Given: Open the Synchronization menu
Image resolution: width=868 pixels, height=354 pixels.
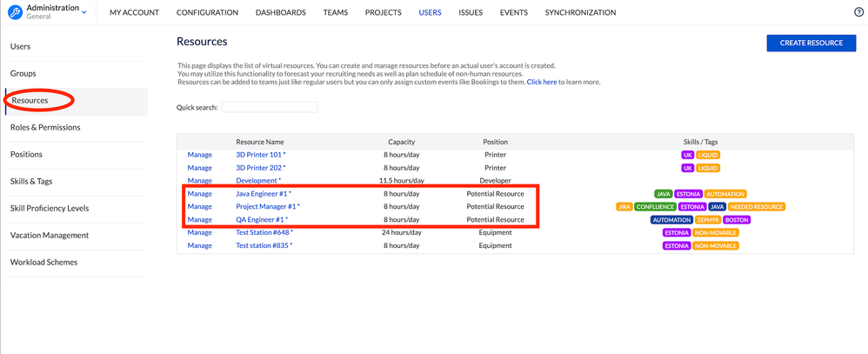Looking at the screenshot, I should [580, 12].
